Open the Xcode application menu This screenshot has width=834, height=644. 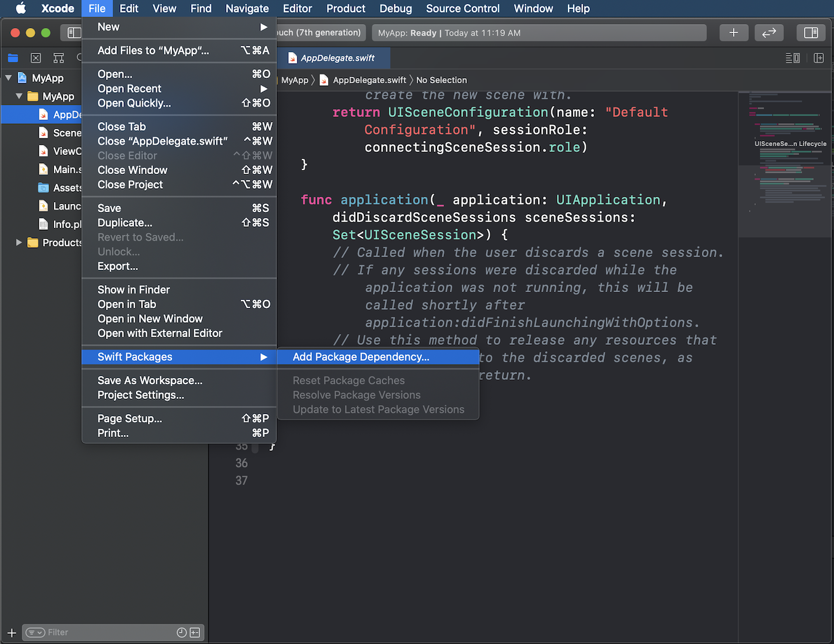[58, 8]
